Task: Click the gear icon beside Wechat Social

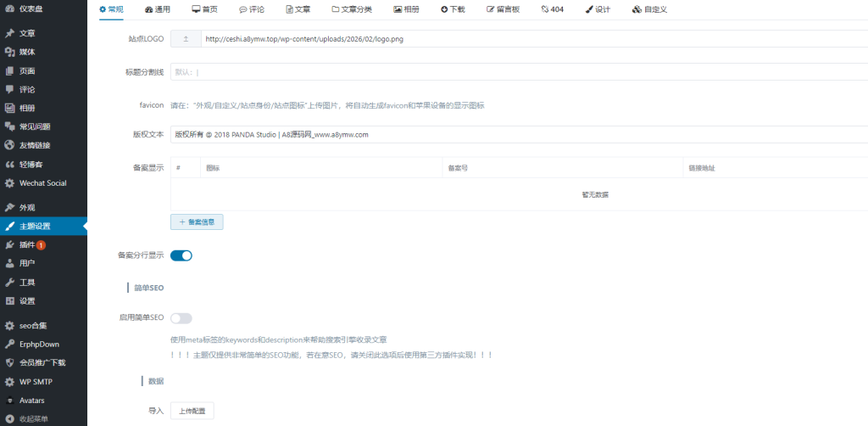Action: click(9, 182)
